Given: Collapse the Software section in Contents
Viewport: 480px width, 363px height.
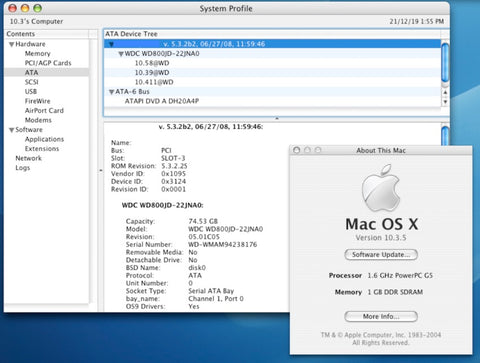Looking at the screenshot, I should [12, 130].
